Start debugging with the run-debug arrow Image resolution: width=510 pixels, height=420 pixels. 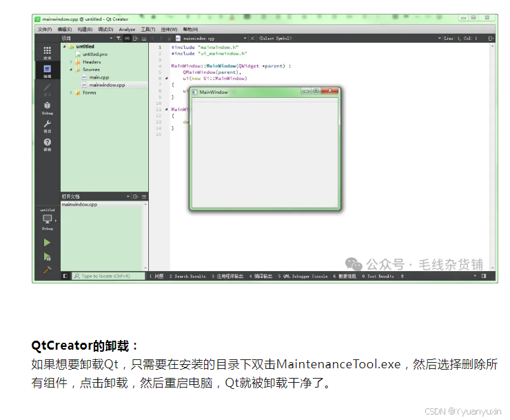[x=47, y=257]
